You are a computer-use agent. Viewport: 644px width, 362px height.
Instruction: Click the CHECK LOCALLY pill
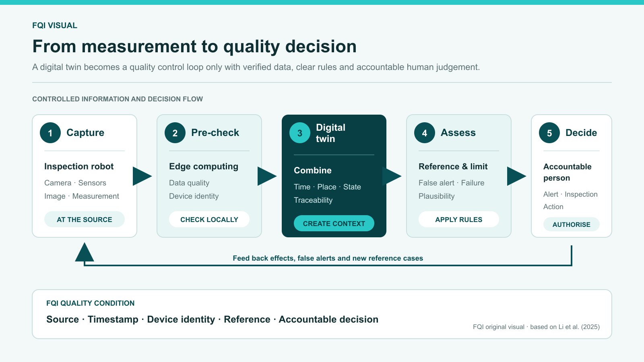click(x=209, y=219)
